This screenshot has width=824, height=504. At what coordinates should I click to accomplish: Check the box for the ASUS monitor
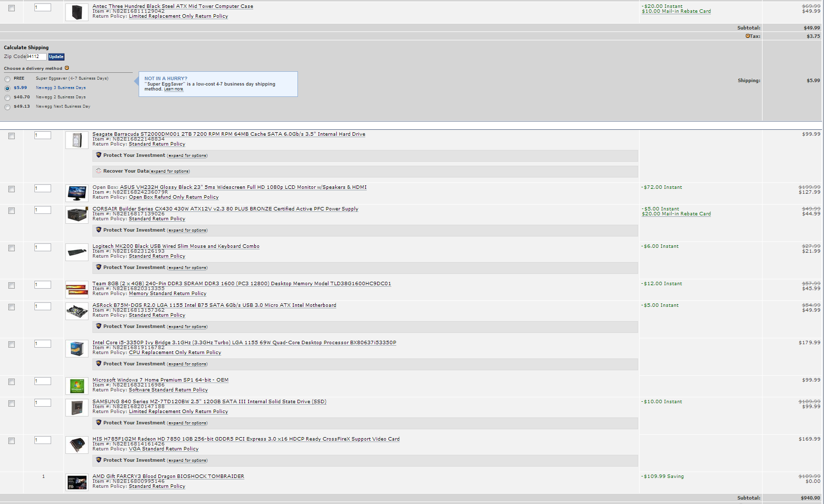click(11, 189)
